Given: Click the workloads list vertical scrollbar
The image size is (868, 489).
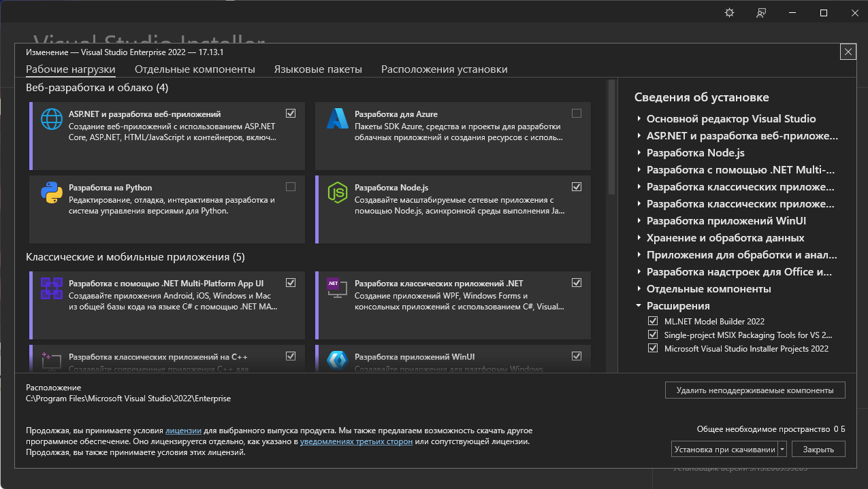Looking at the screenshot, I should click(x=611, y=136).
